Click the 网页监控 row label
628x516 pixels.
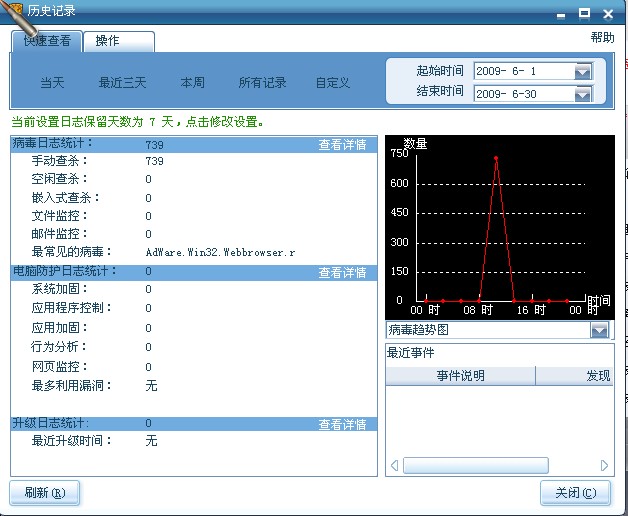tap(60, 367)
